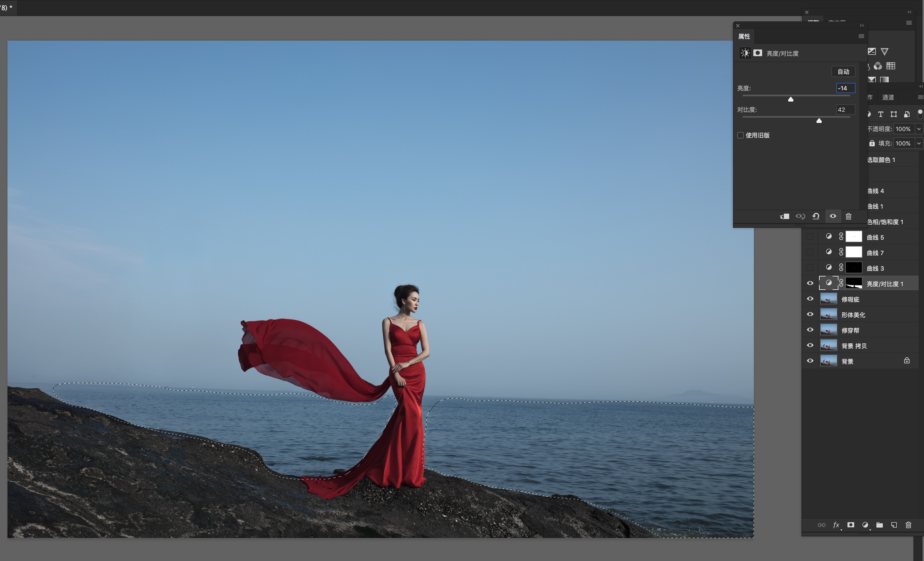Add a layer style with fx
This screenshot has width=924, height=561.
pos(836,525)
